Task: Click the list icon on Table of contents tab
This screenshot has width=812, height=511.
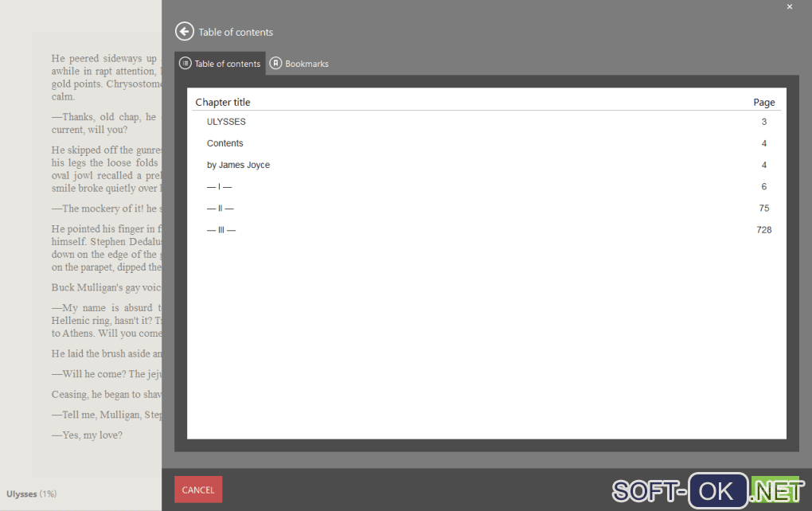Action: tap(185, 63)
